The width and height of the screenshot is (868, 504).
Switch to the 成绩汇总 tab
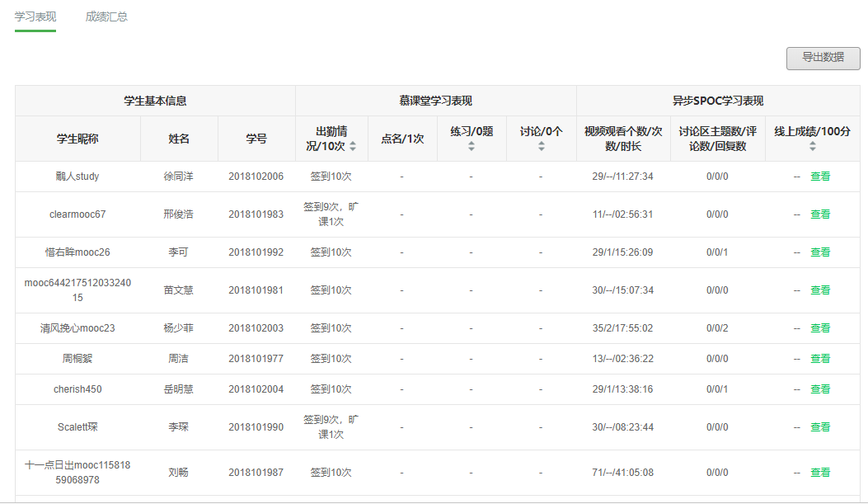coord(106,16)
